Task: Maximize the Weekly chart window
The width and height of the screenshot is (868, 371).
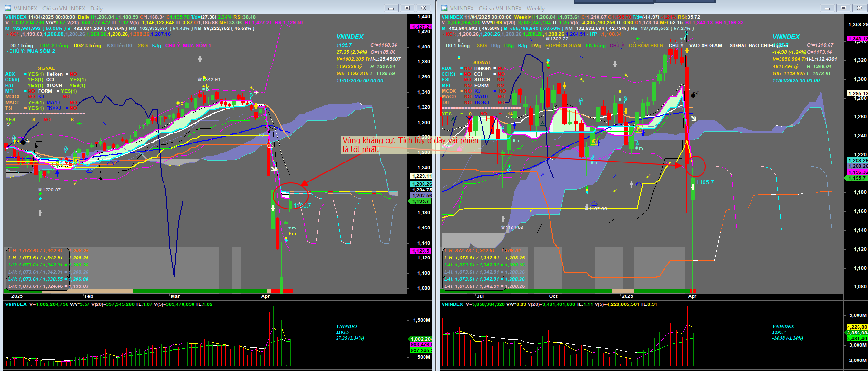Action: [x=844, y=8]
